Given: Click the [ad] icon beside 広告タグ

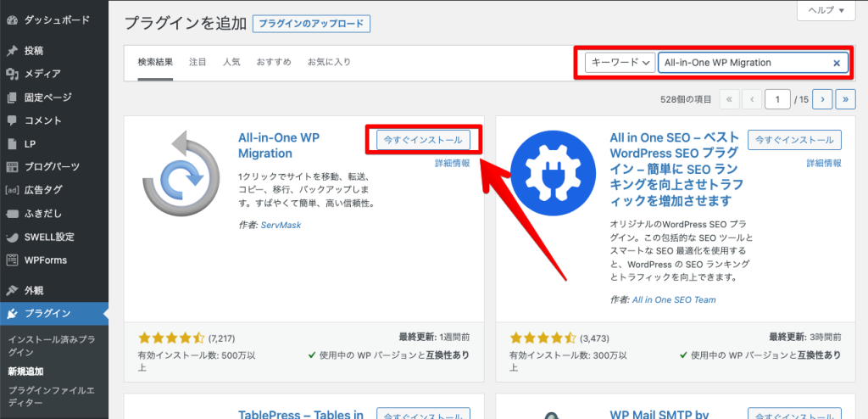Looking at the screenshot, I should (12, 190).
